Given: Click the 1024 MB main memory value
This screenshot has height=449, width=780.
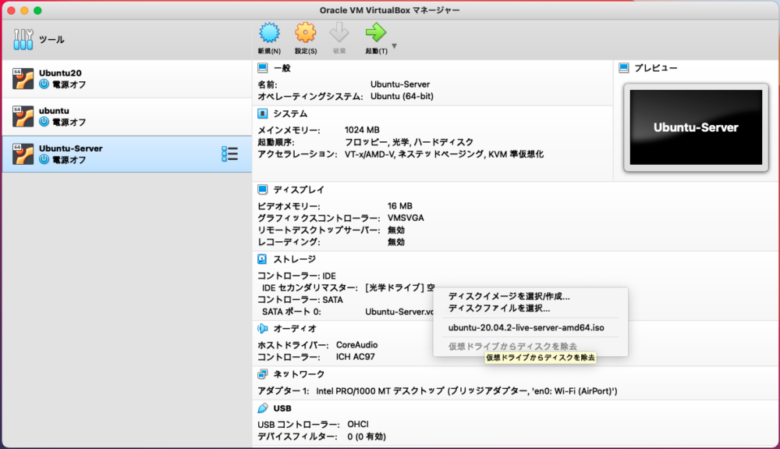Looking at the screenshot, I should 362,130.
